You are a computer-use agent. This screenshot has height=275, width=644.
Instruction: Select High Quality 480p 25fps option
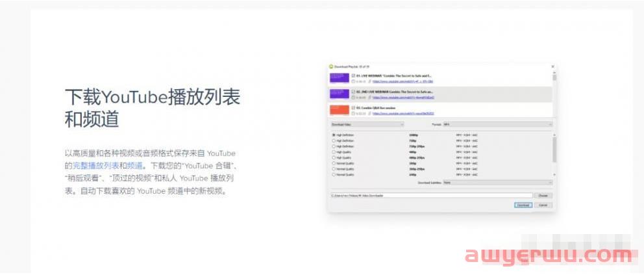point(334,157)
